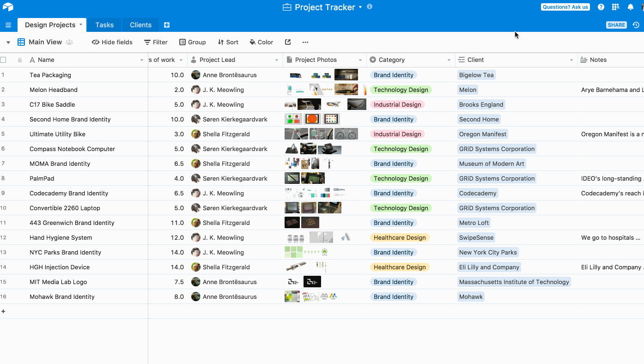Open the Category column dropdown

click(x=449, y=60)
